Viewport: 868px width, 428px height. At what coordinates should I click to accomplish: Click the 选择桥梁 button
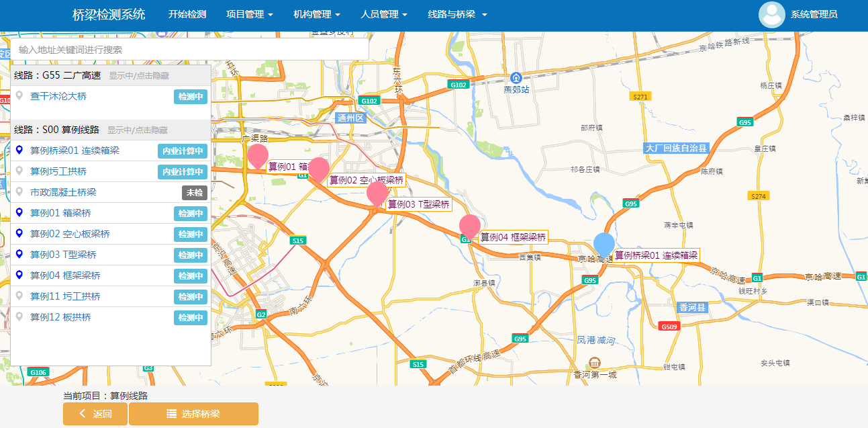point(193,414)
